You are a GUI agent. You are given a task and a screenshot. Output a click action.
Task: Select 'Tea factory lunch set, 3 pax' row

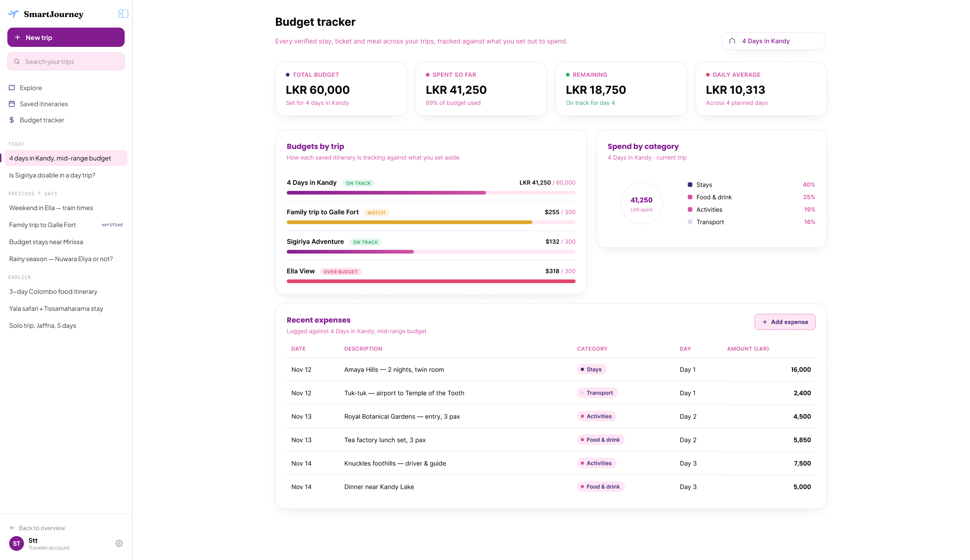[385, 440]
